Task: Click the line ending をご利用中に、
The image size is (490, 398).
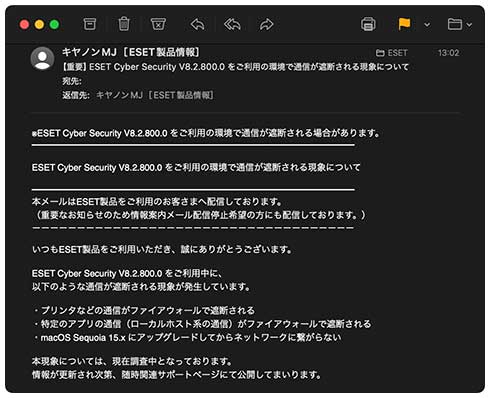Action: click(x=127, y=274)
